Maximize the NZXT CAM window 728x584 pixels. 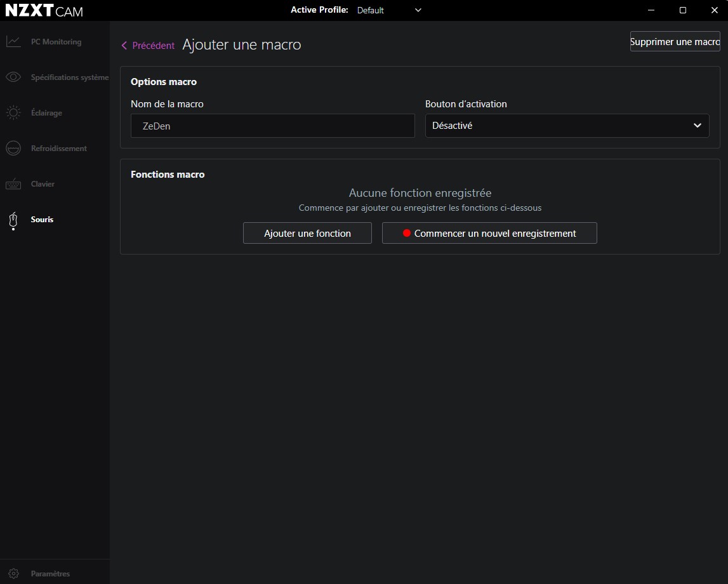(x=683, y=10)
